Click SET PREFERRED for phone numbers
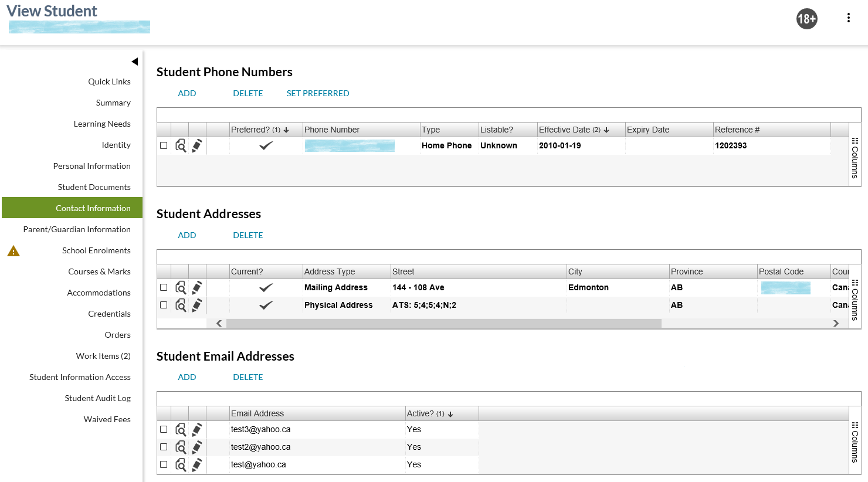The height and width of the screenshot is (482, 868). [317, 93]
